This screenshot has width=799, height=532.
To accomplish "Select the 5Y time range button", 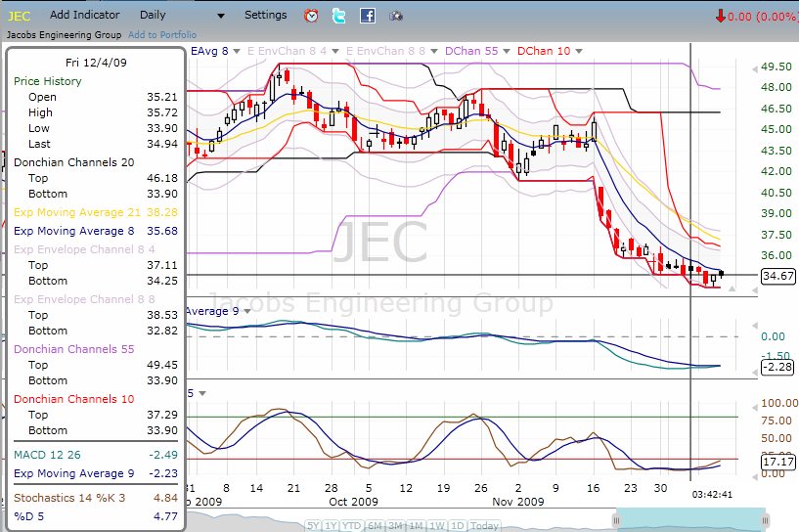I will (x=313, y=525).
